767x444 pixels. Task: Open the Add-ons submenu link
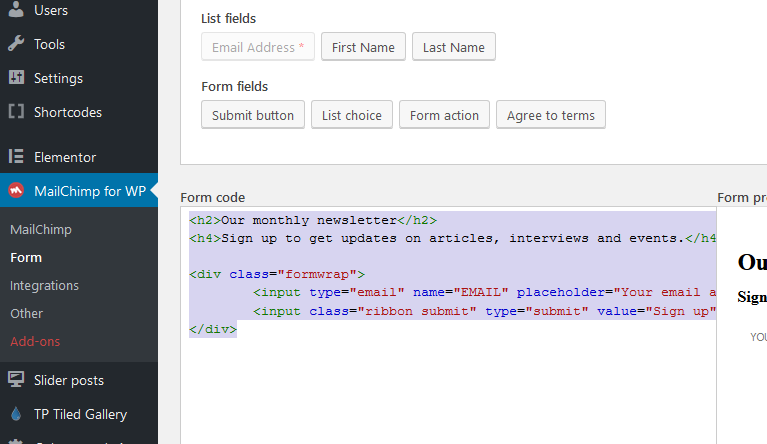pyautogui.click(x=35, y=341)
